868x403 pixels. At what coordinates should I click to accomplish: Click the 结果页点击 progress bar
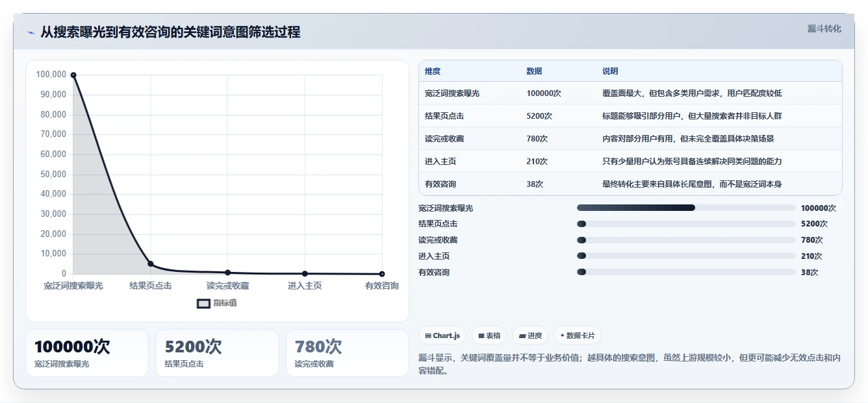pyautogui.click(x=686, y=224)
